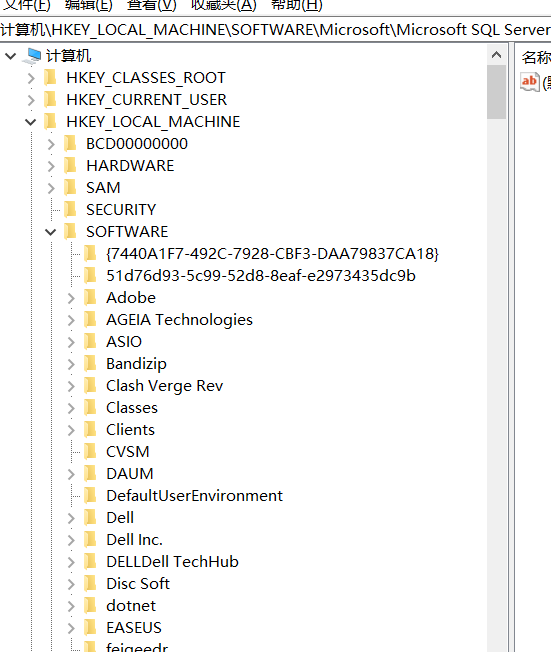
Task: Click HKEY_CURRENT_USER folder icon
Action: coord(50,100)
